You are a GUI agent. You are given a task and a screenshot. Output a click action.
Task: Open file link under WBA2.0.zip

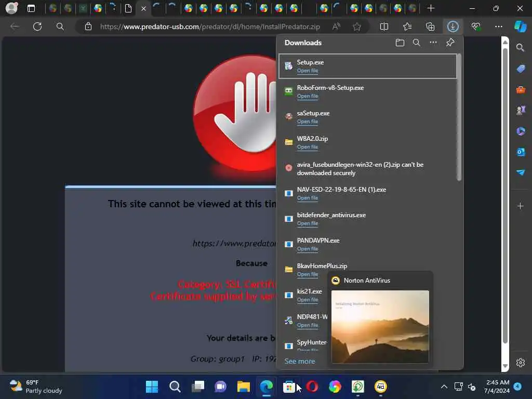(x=308, y=147)
